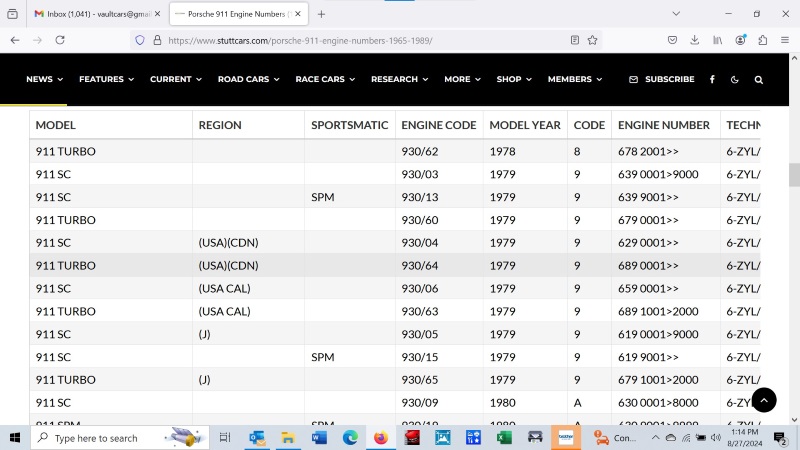Click the stuttcars.com URL address bar
The width and height of the screenshot is (800, 450).
point(365,40)
